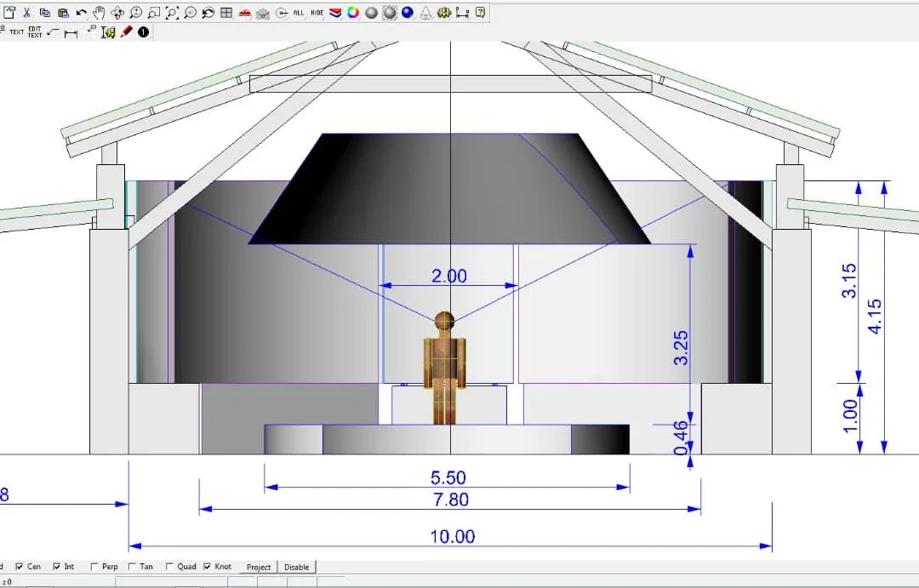The image size is (919, 588).
Task: Select the 2.00 dimension text
Action: click(449, 276)
